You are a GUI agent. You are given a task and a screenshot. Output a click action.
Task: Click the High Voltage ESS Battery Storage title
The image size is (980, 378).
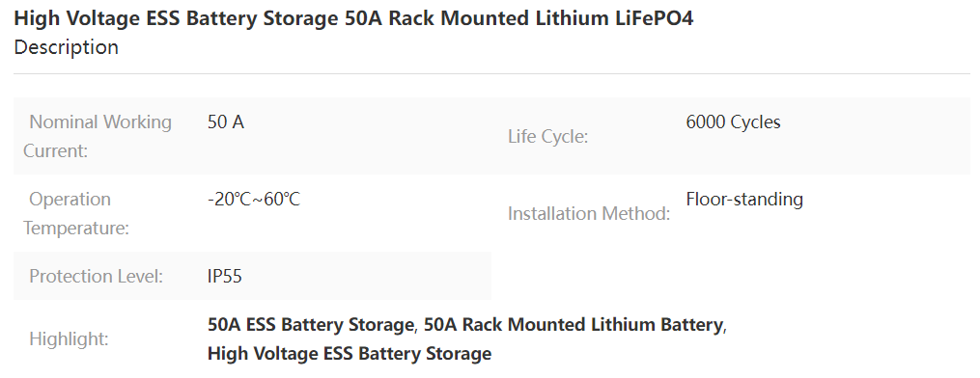[x=353, y=18]
